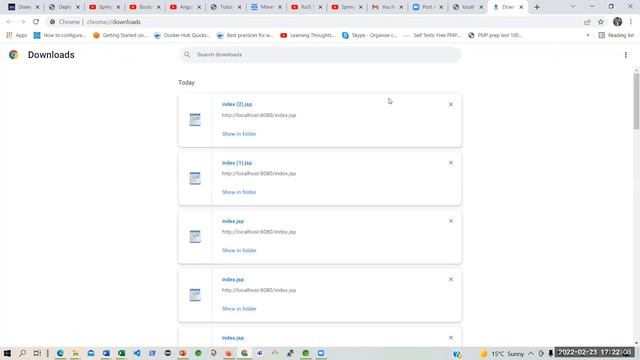Open Windows taskbar search
The width and height of the screenshot is (640, 360).
pos(22,353)
